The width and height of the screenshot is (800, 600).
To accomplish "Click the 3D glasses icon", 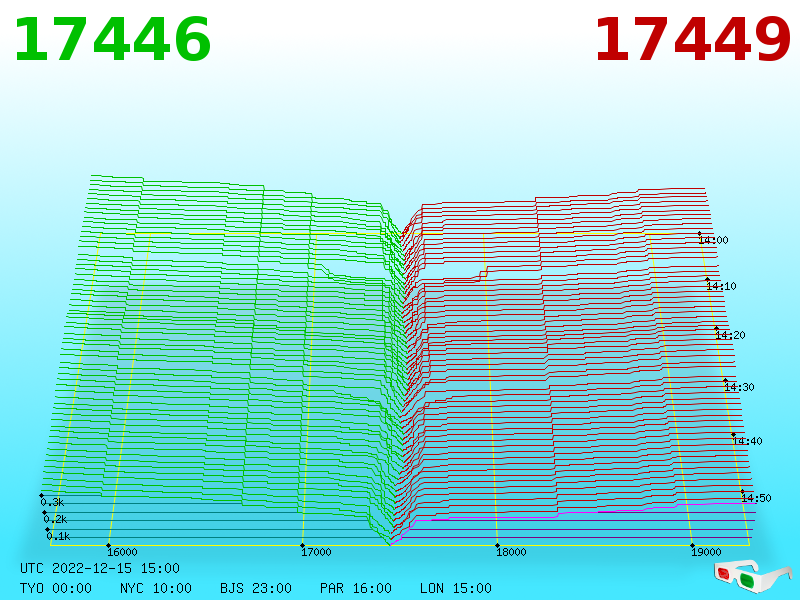I will (752, 577).
